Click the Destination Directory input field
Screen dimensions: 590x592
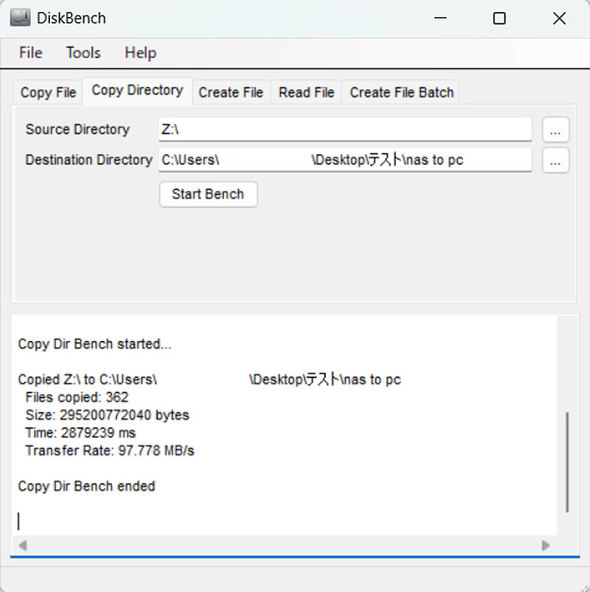(345, 160)
